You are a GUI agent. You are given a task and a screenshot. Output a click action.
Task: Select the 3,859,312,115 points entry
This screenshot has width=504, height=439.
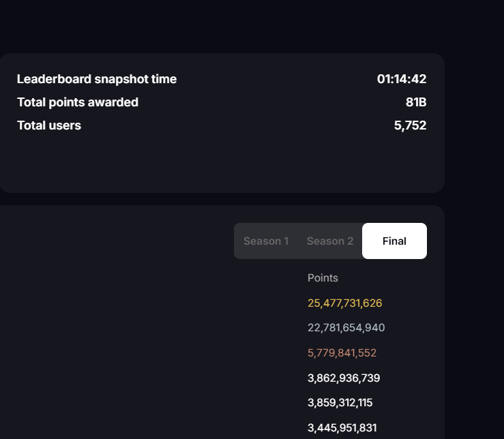tap(340, 403)
